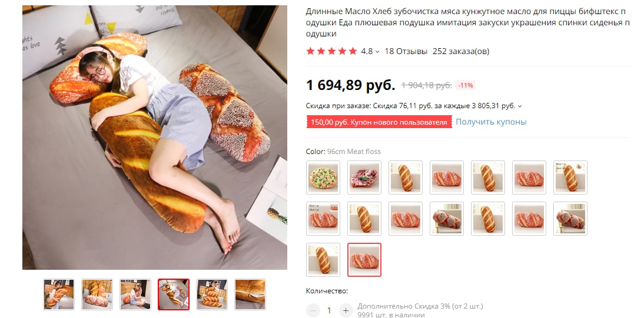The image size is (644, 318).
Task: Expand the order discount details chevron
Action: (520, 106)
